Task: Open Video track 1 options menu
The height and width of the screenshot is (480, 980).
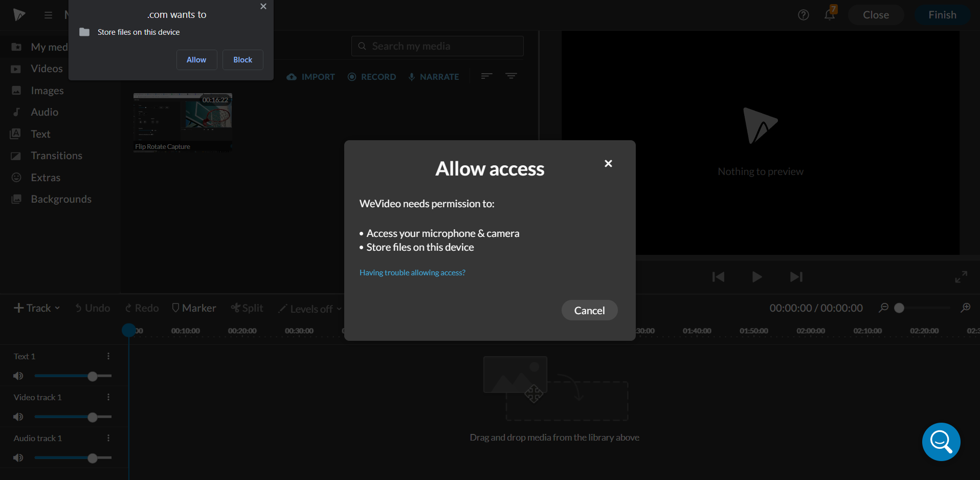Action: click(108, 397)
